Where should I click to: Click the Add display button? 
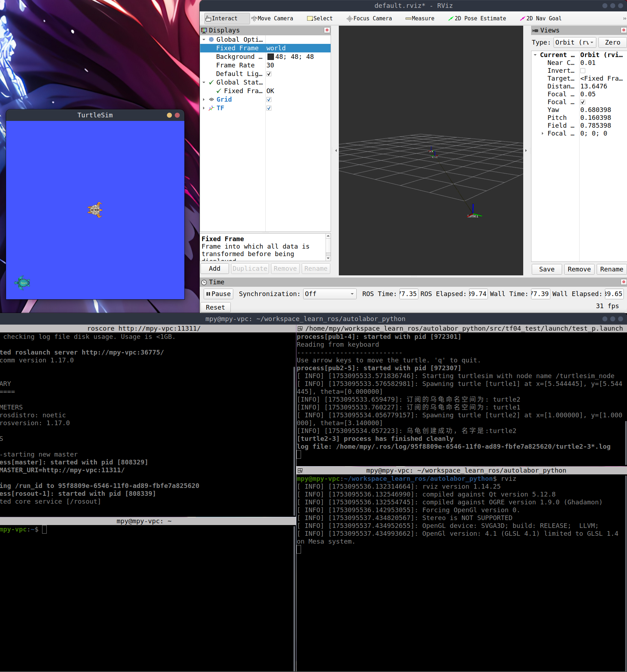tap(215, 269)
